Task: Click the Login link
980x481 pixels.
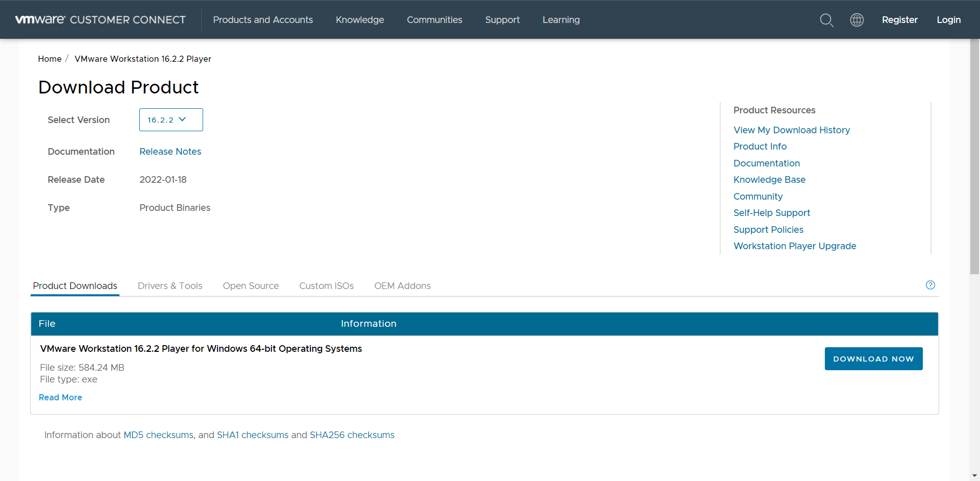Action: (x=949, y=20)
